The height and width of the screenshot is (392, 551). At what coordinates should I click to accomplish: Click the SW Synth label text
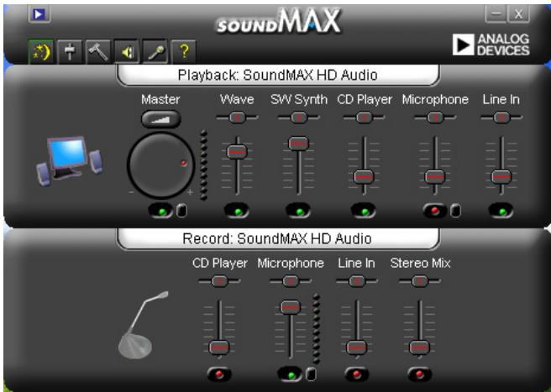point(299,99)
